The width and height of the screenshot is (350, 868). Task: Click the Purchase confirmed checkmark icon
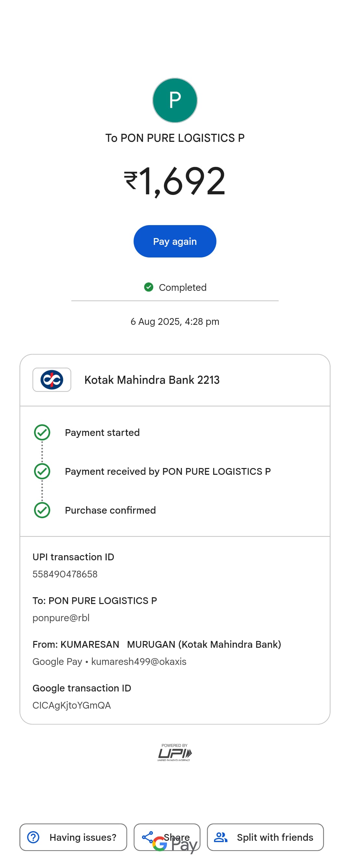click(x=42, y=510)
